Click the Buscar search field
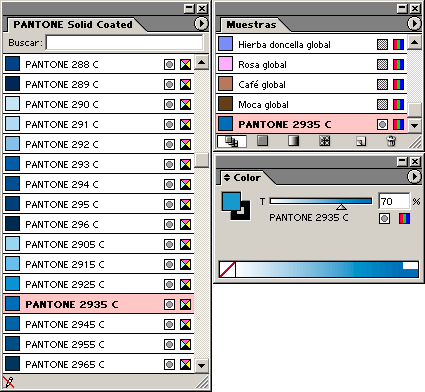Viewport: 425px width, 392px height. pyautogui.click(x=124, y=43)
